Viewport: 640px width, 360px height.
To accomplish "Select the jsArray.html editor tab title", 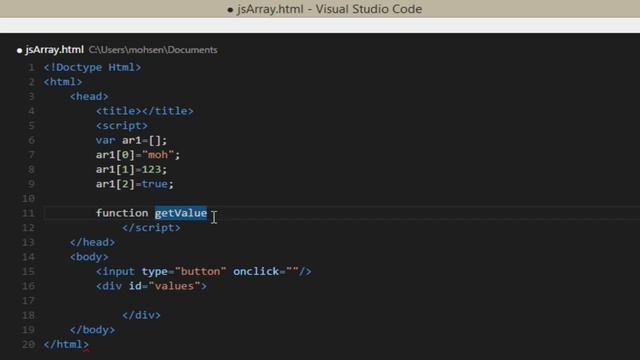I will click(x=54, y=50).
